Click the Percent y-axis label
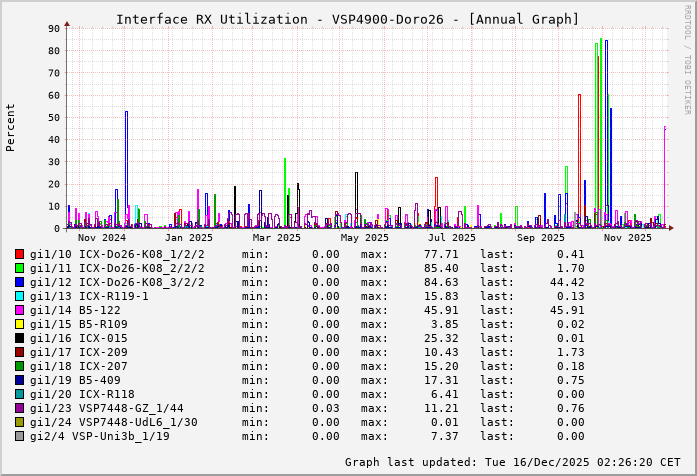Viewport: 697px width, 476px height. [11, 127]
